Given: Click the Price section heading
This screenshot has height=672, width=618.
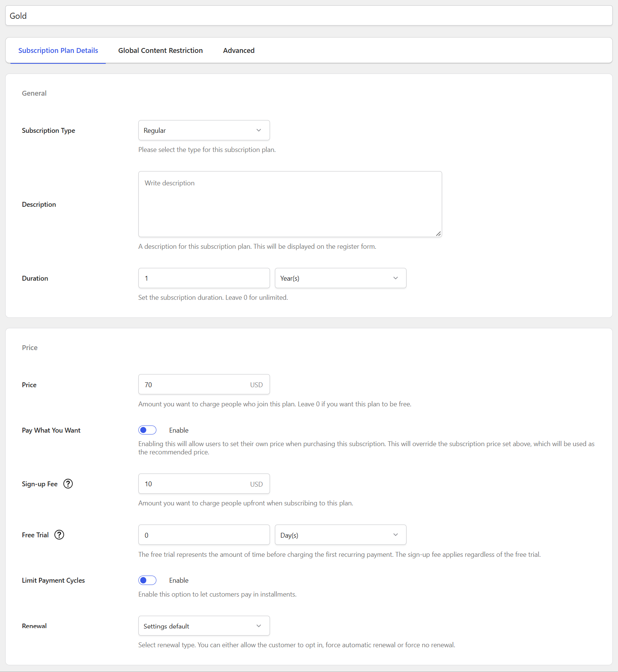Looking at the screenshot, I should coord(30,347).
